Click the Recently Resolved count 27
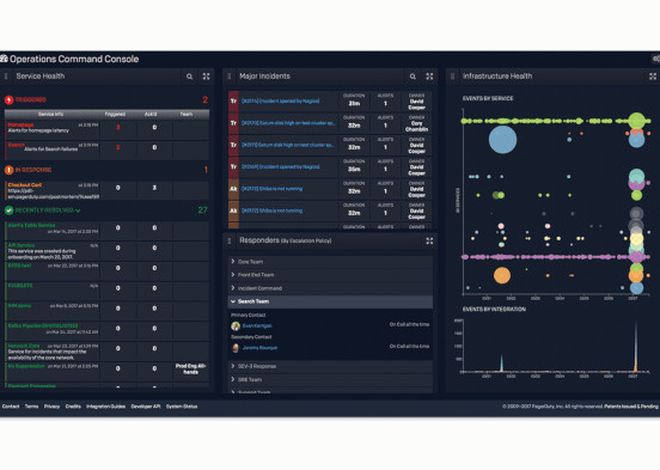The height and width of the screenshot is (470, 660). pos(203,210)
